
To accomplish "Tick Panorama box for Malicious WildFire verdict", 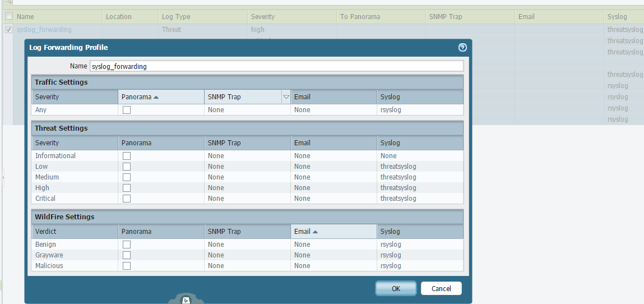I will pyautogui.click(x=127, y=266).
